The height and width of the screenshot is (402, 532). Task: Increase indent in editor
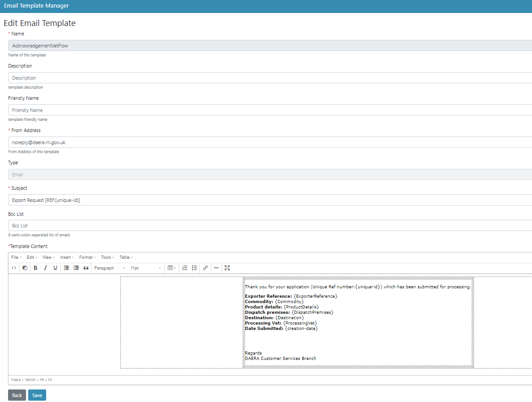point(76,268)
